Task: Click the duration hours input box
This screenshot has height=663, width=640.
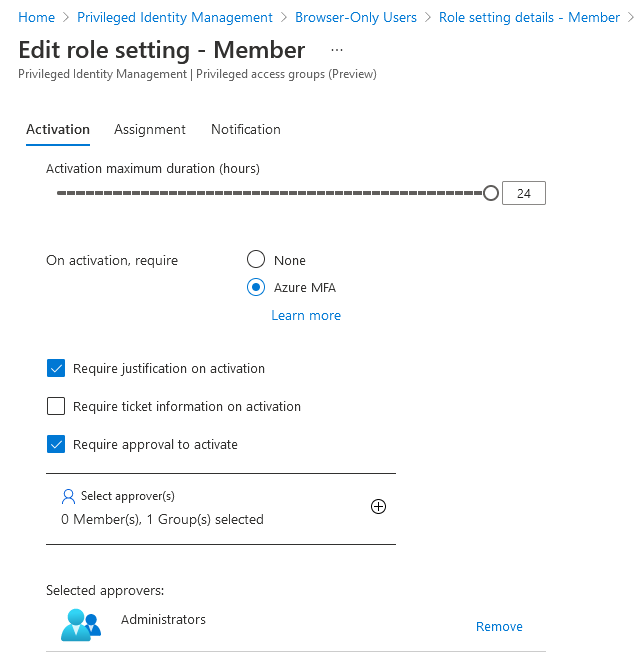Action: click(524, 193)
